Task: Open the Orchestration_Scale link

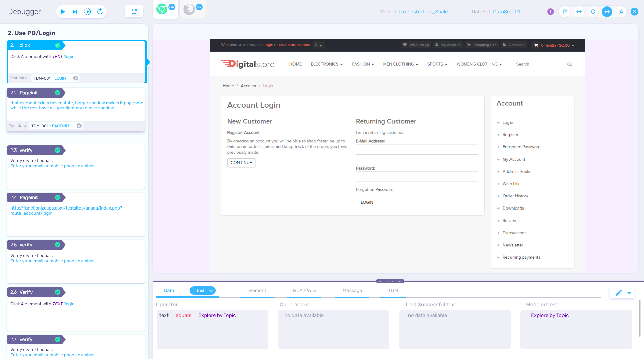Action: (423, 12)
